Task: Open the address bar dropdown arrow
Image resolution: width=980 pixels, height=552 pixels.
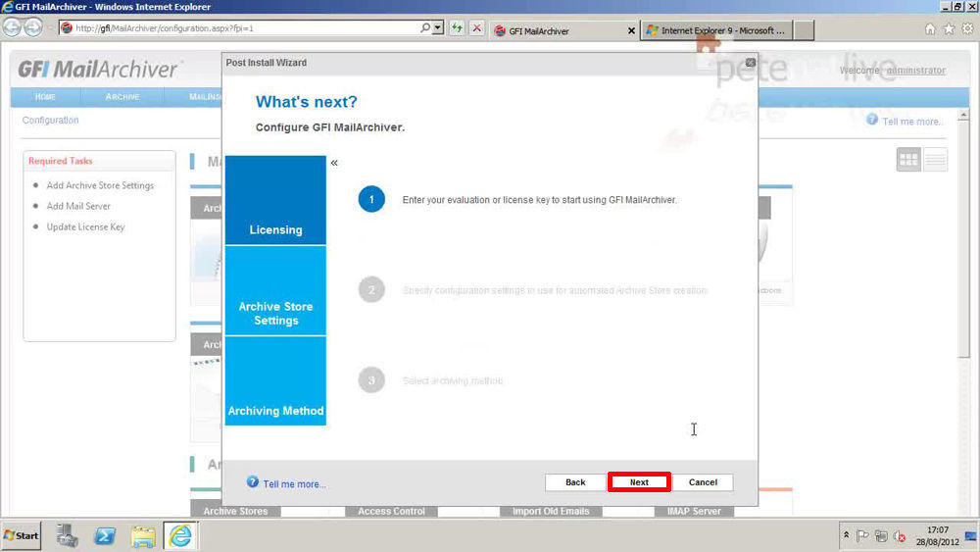Action: (438, 28)
